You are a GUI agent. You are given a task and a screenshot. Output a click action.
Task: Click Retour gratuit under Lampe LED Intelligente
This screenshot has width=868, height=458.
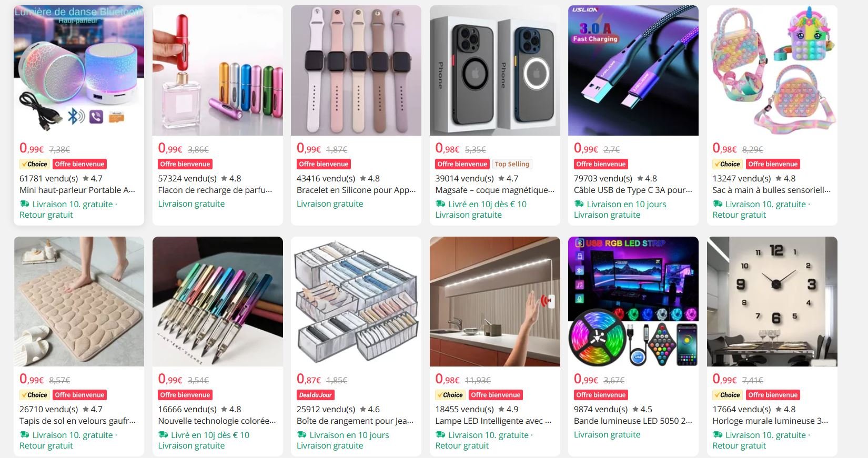point(462,445)
